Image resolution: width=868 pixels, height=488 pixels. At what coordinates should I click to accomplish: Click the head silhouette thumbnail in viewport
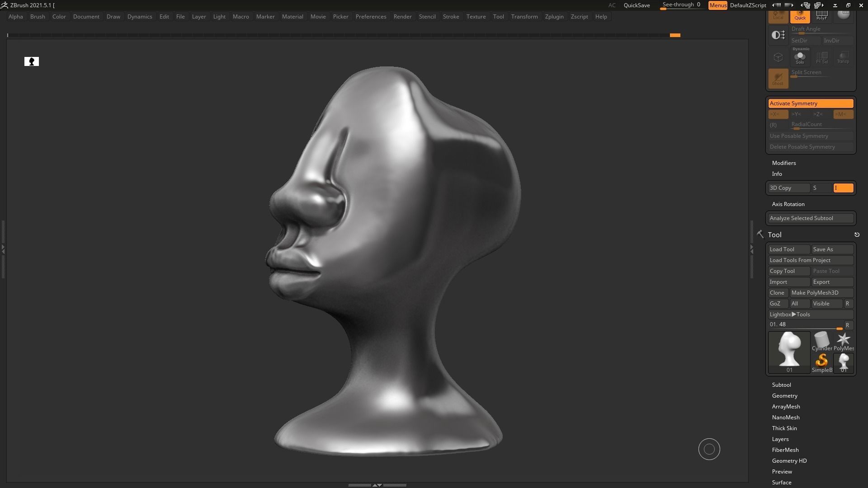click(32, 61)
